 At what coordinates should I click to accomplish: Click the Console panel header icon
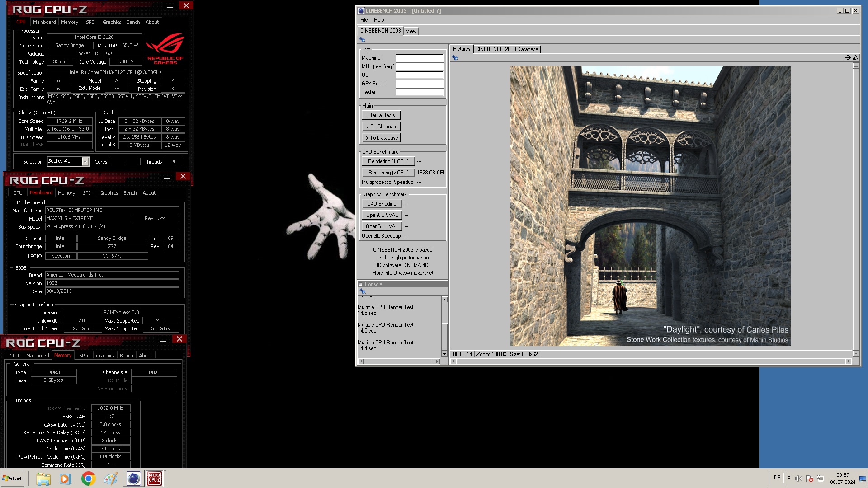click(361, 284)
